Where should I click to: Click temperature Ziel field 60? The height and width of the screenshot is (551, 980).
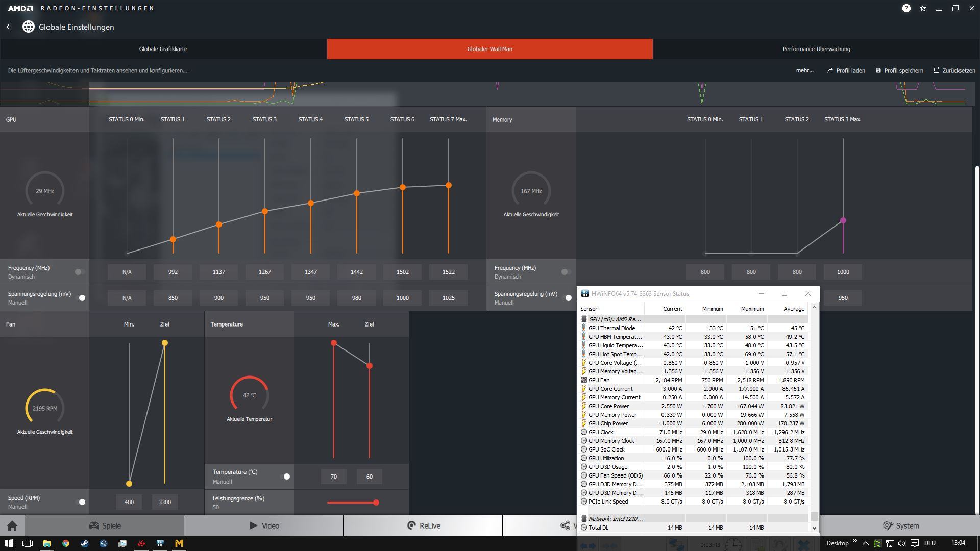pos(370,477)
